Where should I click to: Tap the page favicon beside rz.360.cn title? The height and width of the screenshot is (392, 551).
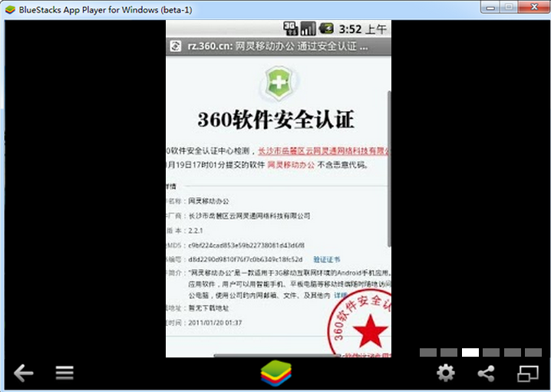tap(175, 46)
